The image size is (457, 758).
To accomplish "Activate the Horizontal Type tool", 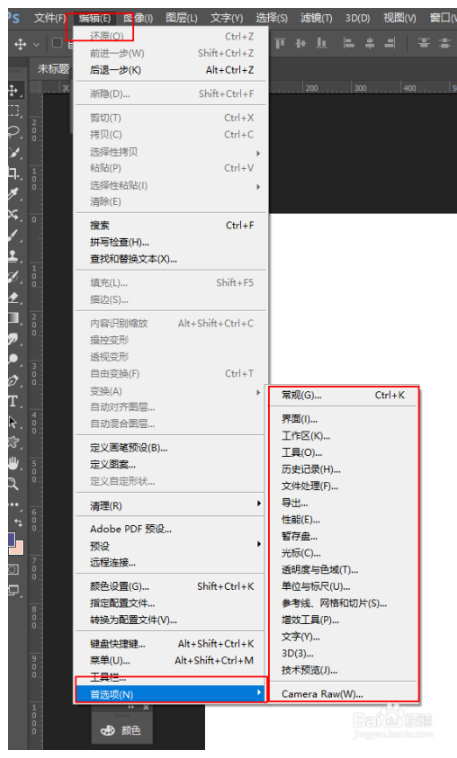I will [13, 401].
